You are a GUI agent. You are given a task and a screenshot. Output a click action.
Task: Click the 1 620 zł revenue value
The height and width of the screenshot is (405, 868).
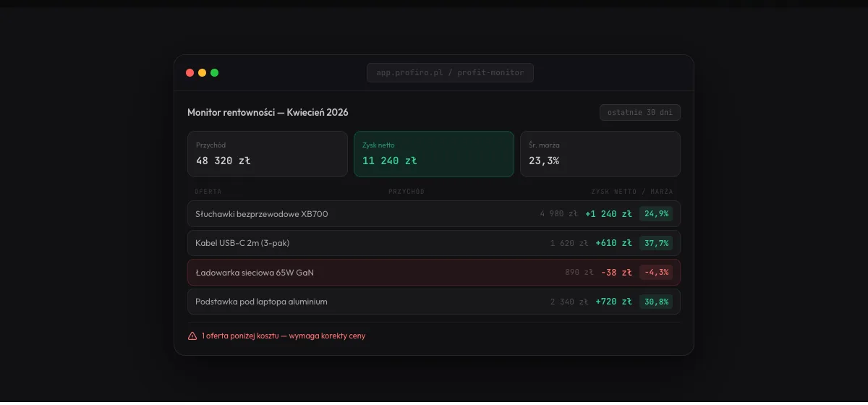569,243
